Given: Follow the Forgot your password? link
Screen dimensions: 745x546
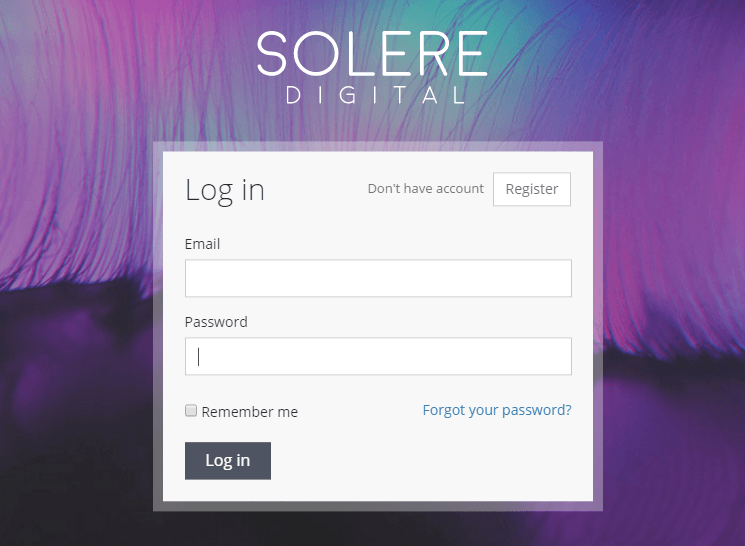Looking at the screenshot, I should pyautogui.click(x=497, y=410).
